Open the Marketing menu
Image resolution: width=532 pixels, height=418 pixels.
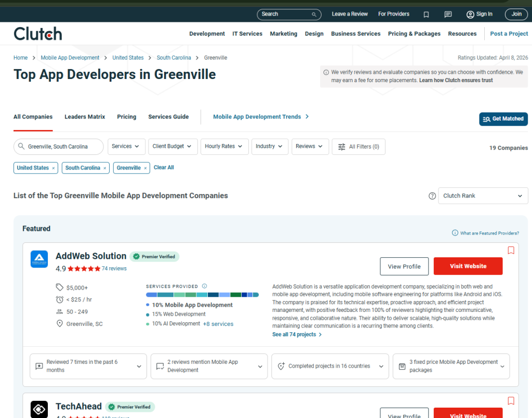[283, 34]
